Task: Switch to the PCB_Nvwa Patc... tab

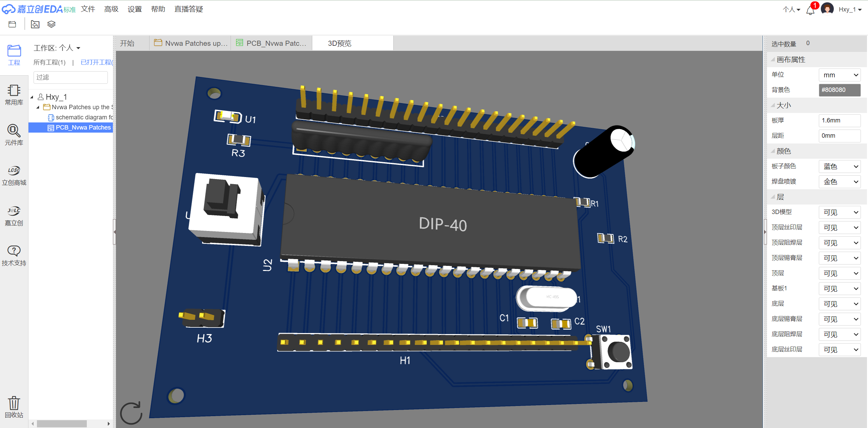Action: 272,43
